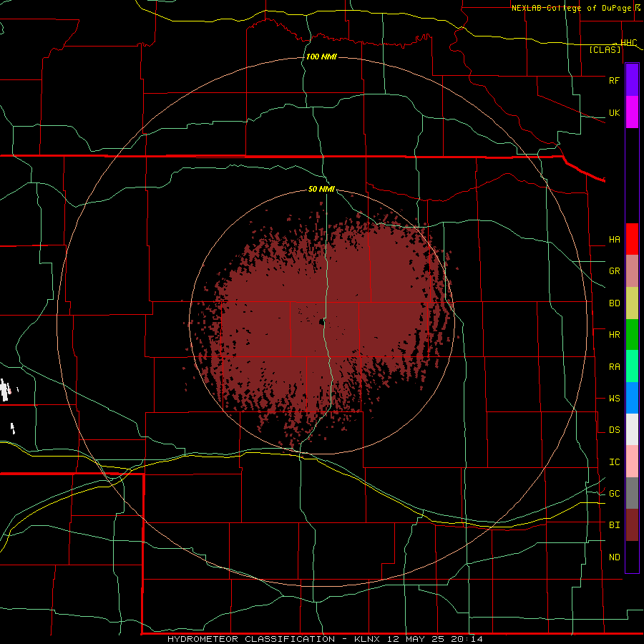Select the light pink IC legend swatch
644x644 pixels.
[x=632, y=462]
